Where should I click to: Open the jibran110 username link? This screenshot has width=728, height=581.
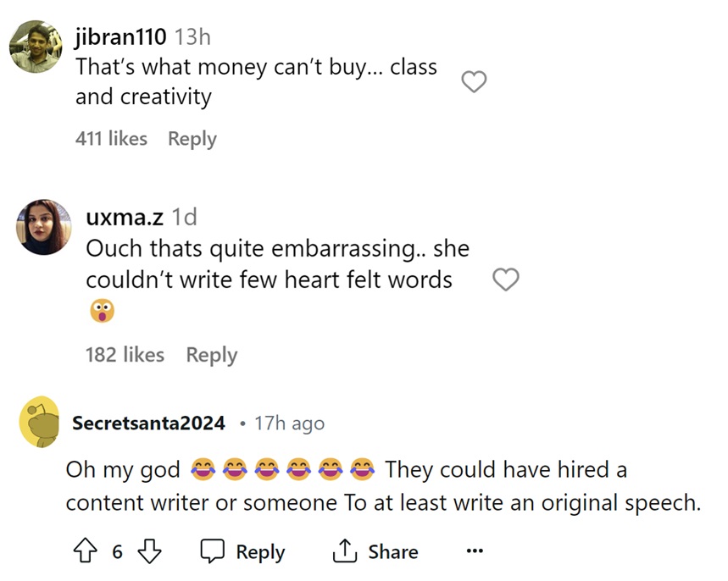pos(120,36)
